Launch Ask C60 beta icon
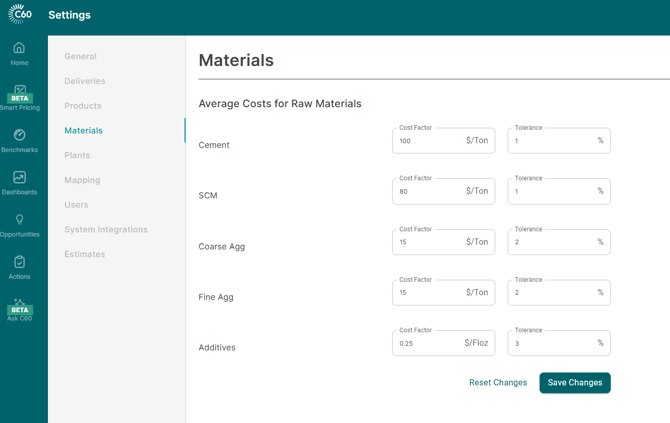 tap(19, 309)
